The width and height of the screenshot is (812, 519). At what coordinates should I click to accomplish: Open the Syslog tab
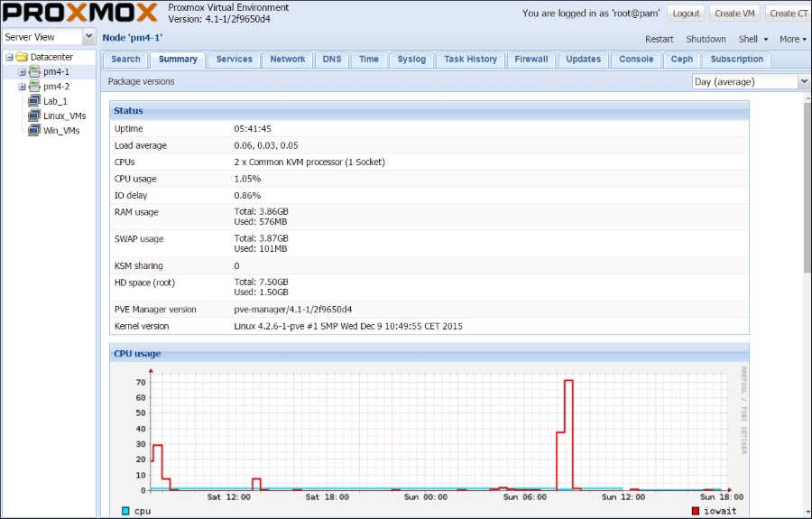point(411,60)
